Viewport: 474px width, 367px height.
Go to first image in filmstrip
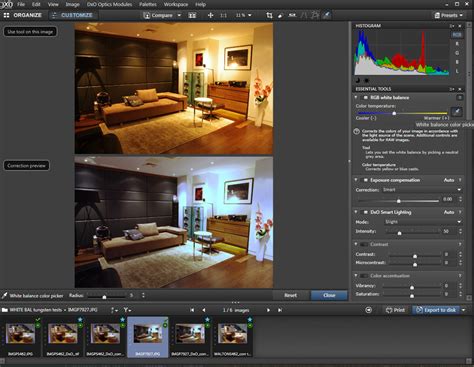pos(192,310)
